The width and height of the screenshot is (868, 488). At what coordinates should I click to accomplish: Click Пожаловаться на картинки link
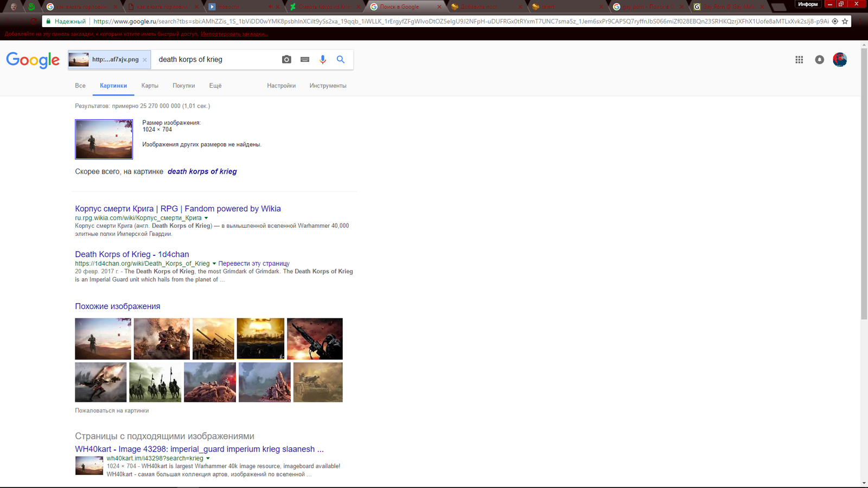pos(112,410)
